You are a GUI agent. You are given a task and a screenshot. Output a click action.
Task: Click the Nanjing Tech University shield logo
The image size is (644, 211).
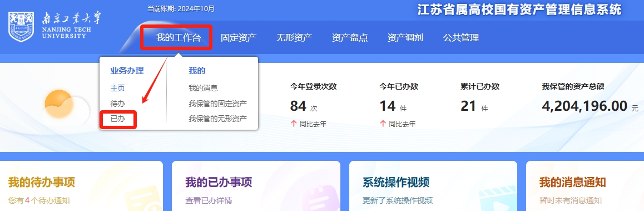click(x=21, y=27)
